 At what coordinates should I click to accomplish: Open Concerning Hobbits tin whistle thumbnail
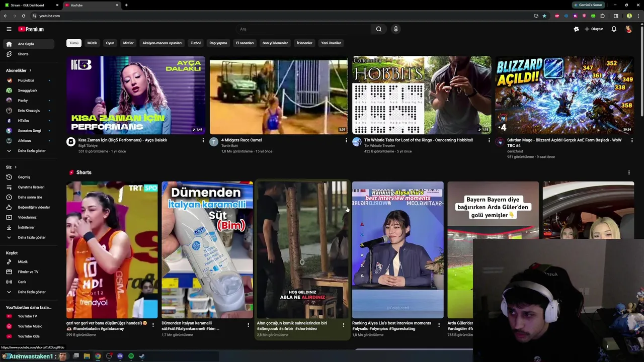422,95
